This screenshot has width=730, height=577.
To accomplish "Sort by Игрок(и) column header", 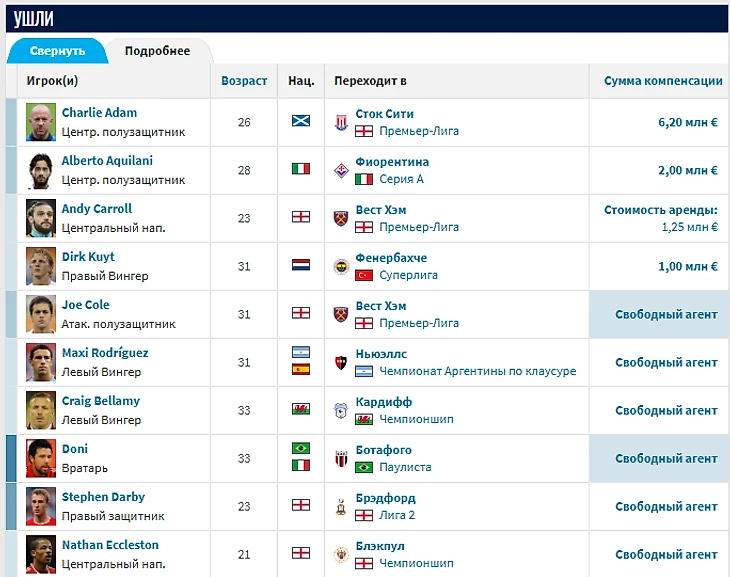I will click(x=52, y=81).
